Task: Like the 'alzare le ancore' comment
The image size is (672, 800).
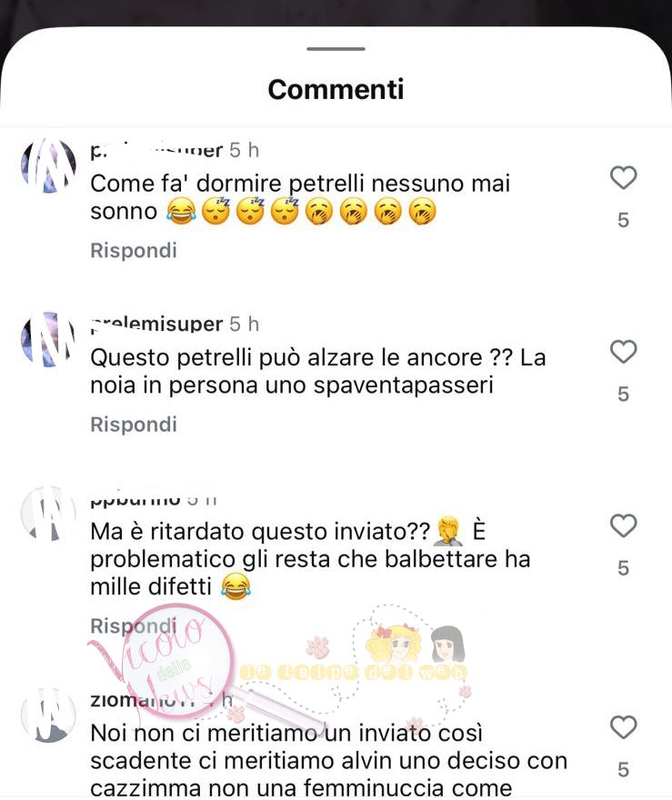Action: (x=624, y=352)
